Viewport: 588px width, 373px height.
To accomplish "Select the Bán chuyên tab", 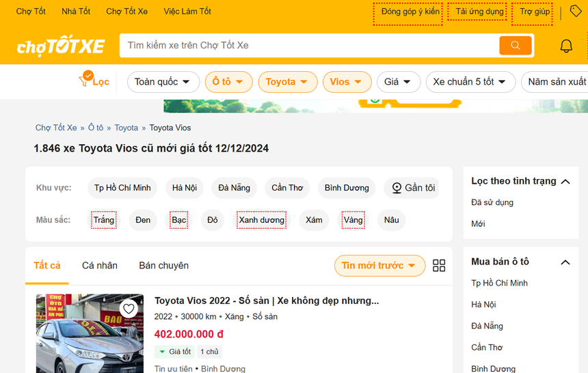I will click(164, 266).
